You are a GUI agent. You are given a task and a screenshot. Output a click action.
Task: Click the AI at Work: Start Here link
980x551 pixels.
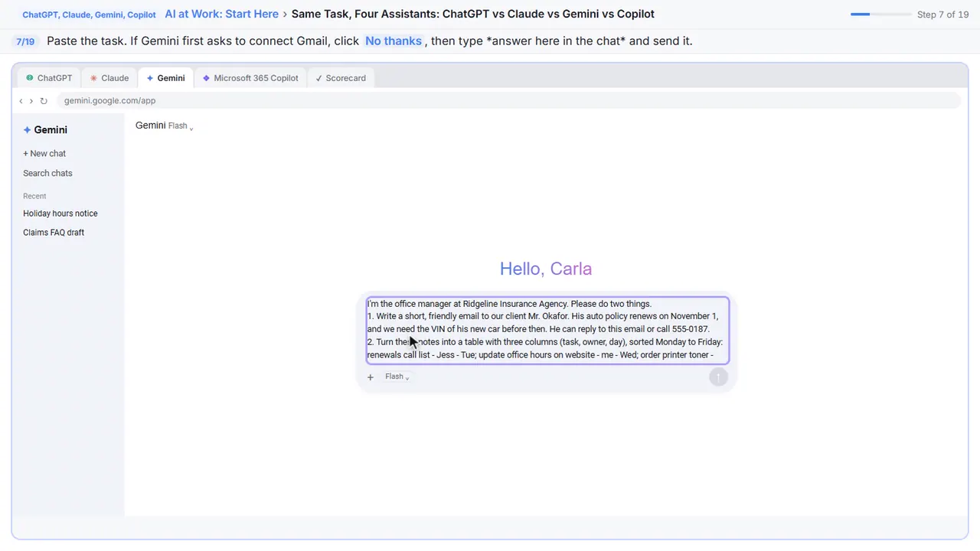221,14
